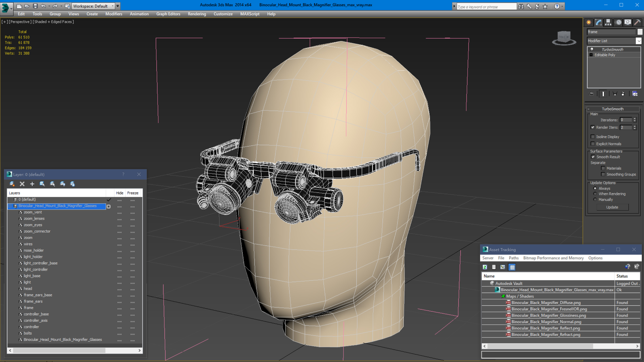This screenshot has height=362, width=644.
Task: Click Delete layer X icon in Layer toolbar
Action: point(22,184)
